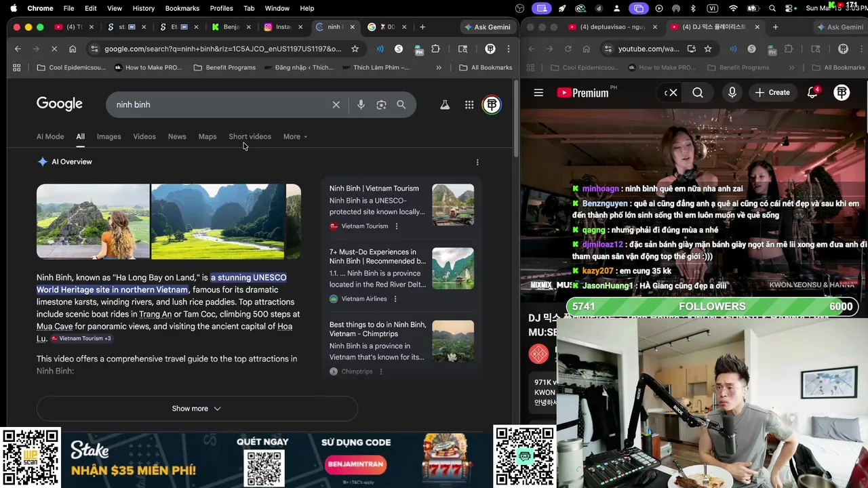868x488 pixels.
Task: Open Cool Epidemicsou bookmark folder in left Chrome
Action: (x=71, y=68)
